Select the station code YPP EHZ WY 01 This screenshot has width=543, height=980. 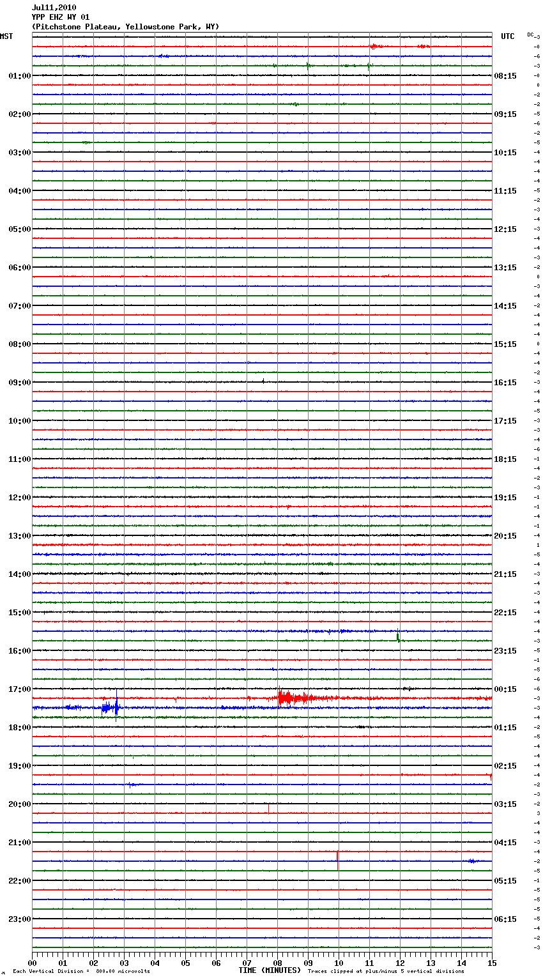point(61,17)
